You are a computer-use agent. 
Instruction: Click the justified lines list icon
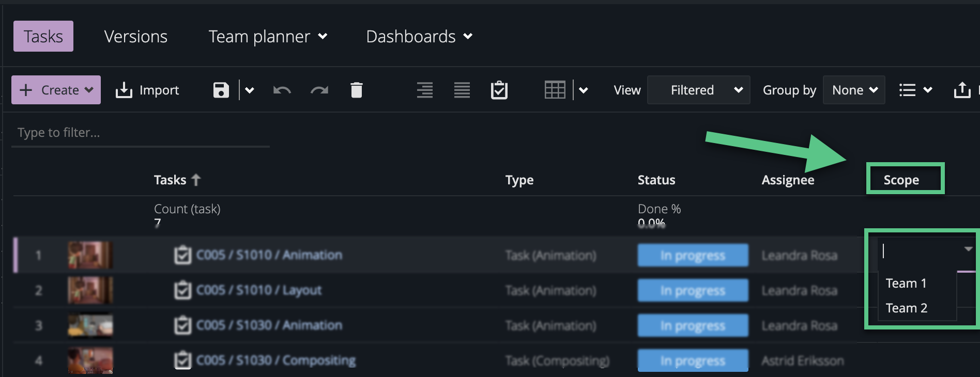(x=462, y=90)
